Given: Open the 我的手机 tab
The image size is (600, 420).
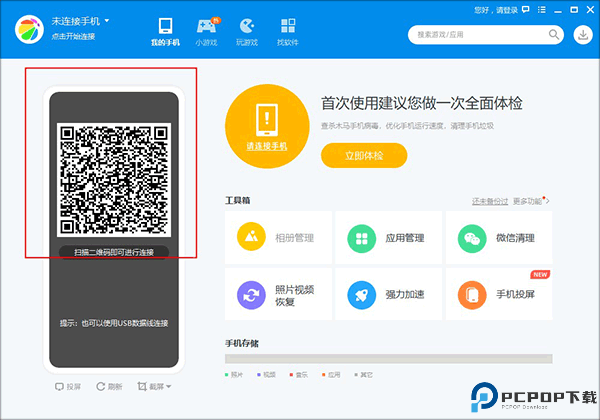Looking at the screenshot, I should pos(165,32).
